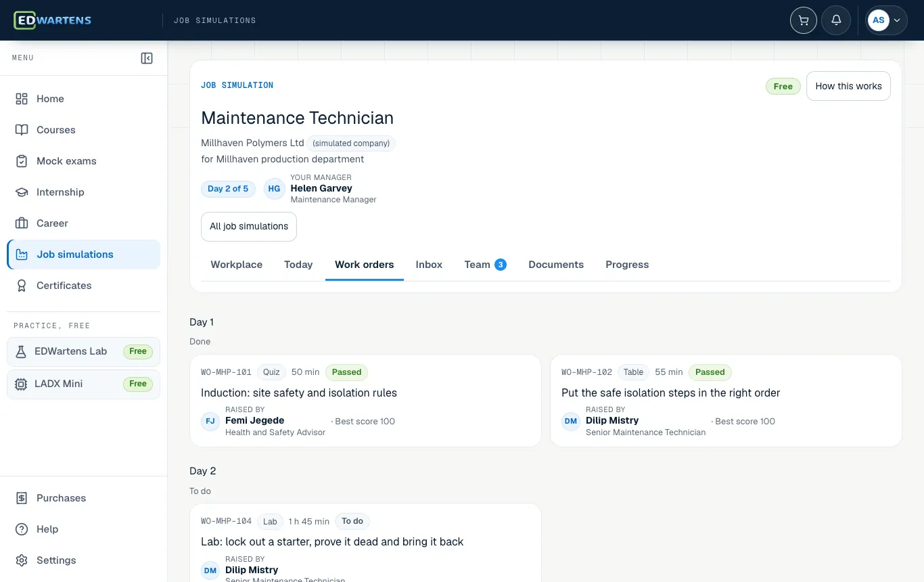Open Purchases page

pyautogui.click(x=84, y=498)
